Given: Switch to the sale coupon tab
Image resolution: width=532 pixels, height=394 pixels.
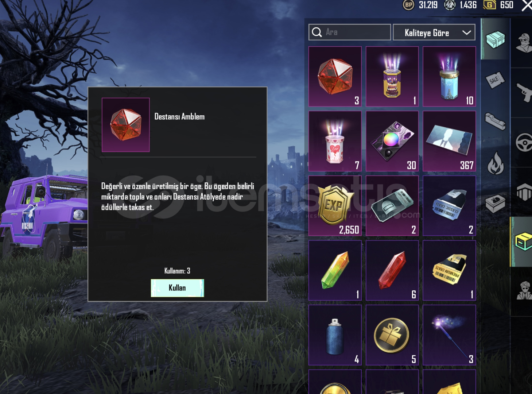Looking at the screenshot, I should pos(495,80).
